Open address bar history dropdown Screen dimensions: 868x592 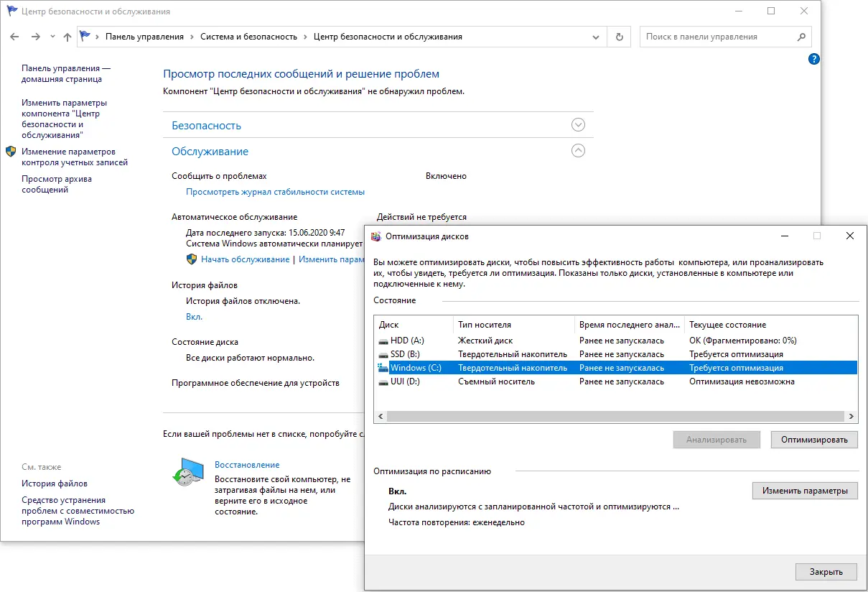[596, 37]
